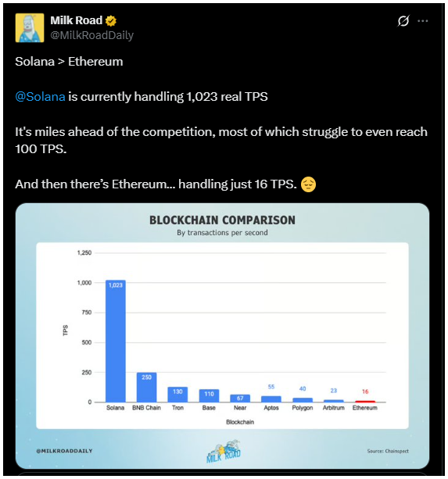Click the Blockchain Comparison chart title
This screenshot has height=479, width=448.
[x=223, y=220]
